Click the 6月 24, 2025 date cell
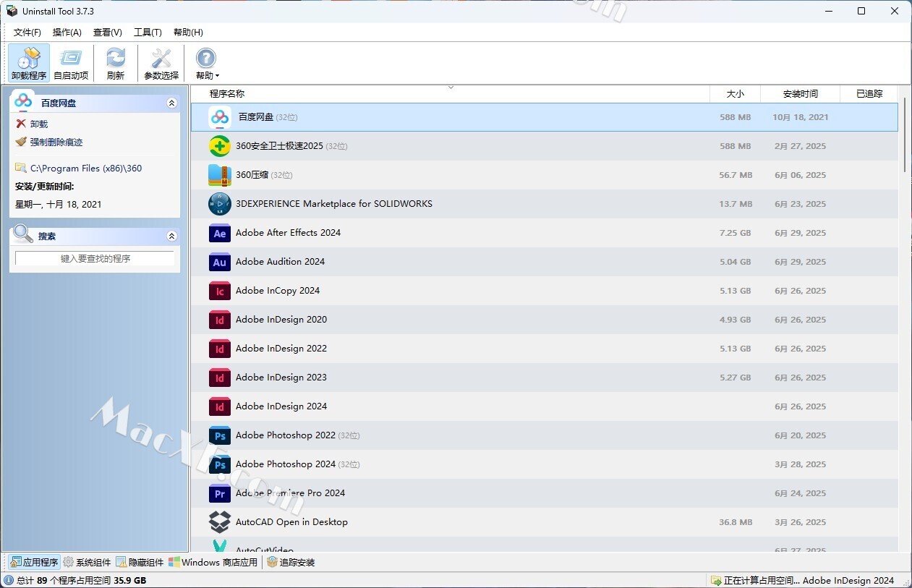 (800, 493)
